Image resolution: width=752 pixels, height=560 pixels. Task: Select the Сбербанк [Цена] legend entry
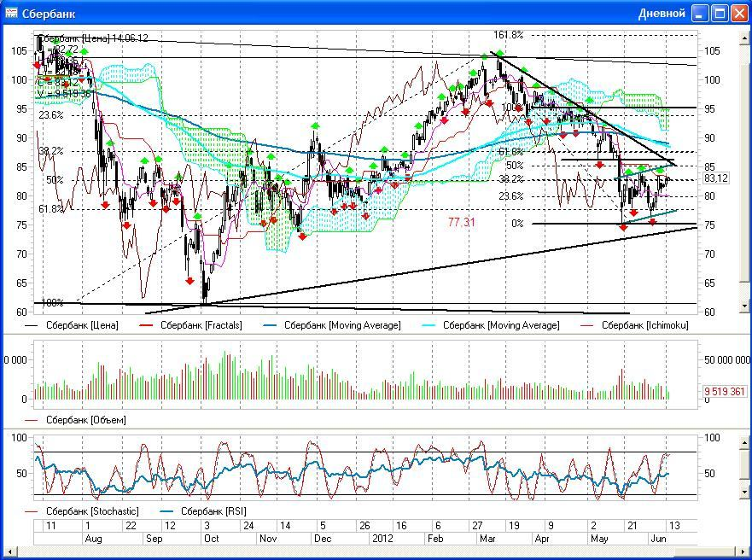pos(72,325)
